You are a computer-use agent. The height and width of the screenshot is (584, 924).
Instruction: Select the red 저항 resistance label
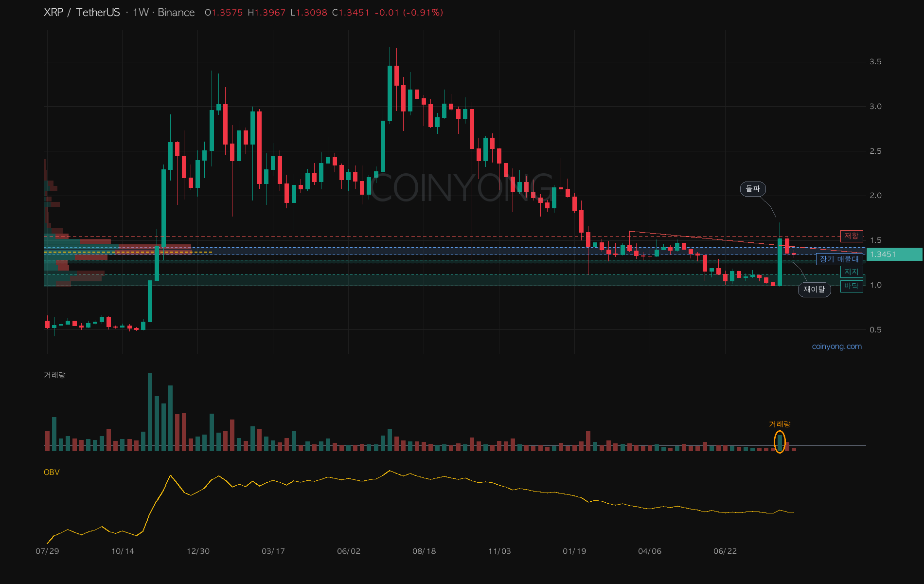(x=852, y=236)
